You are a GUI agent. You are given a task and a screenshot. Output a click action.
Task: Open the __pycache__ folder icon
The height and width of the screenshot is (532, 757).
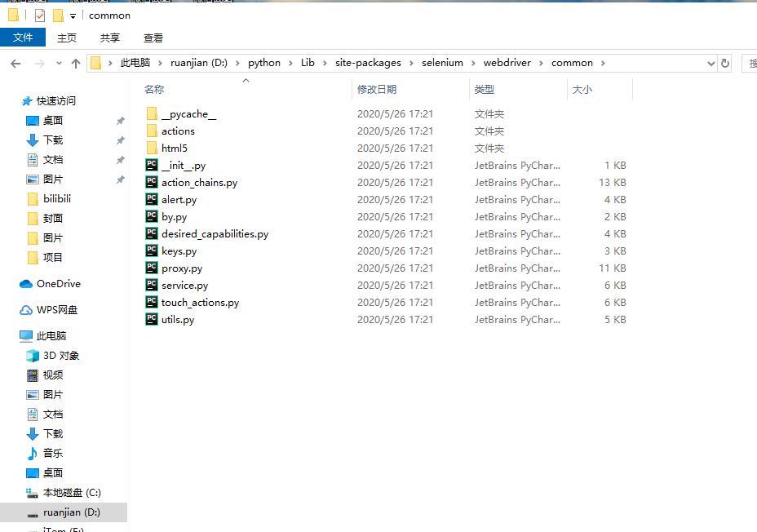(152, 113)
